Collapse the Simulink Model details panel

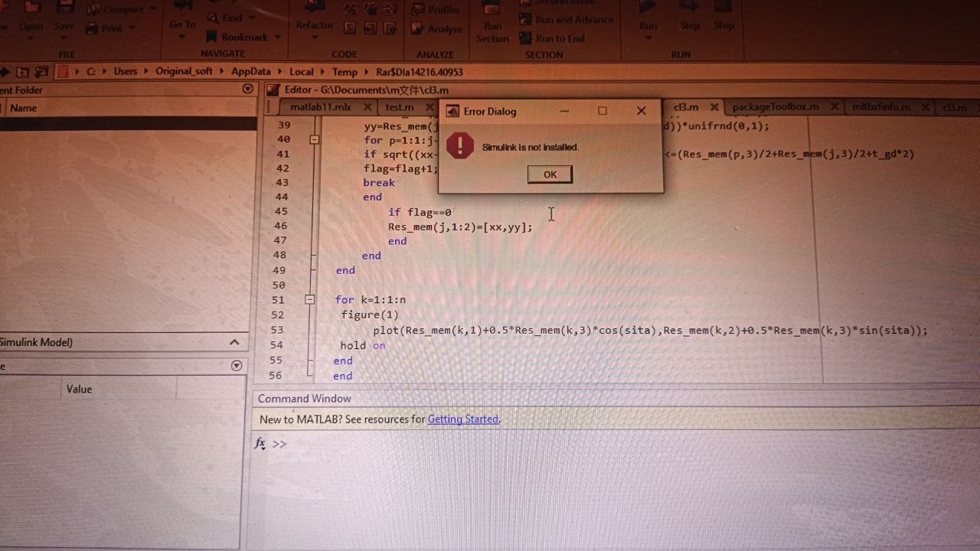pos(234,342)
